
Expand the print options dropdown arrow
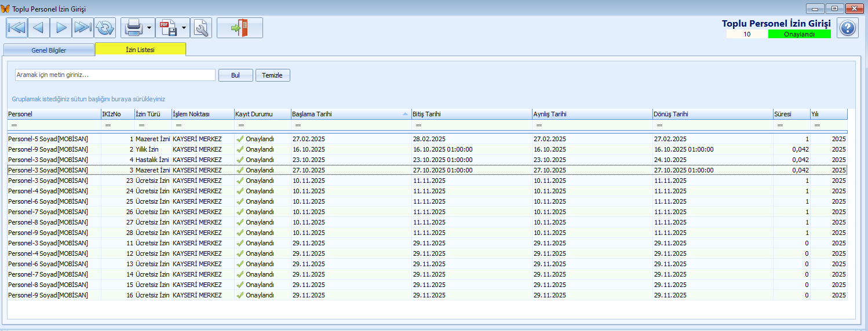click(149, 28)
